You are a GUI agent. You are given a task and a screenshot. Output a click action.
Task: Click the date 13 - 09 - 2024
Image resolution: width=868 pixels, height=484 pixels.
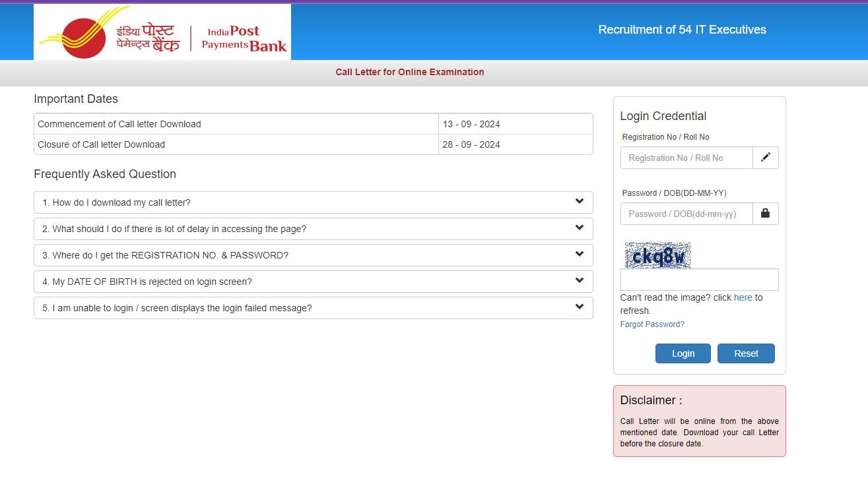(x=471, y=124)
